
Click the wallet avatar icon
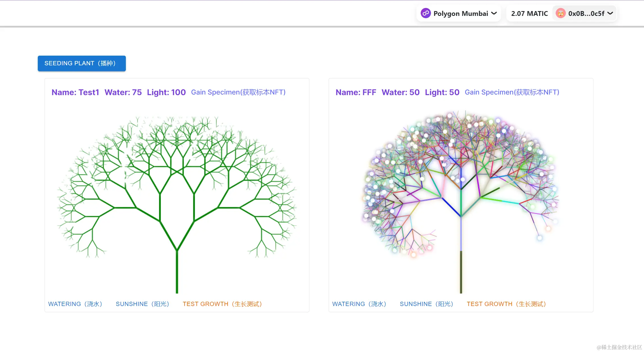[x=560, y=13]
